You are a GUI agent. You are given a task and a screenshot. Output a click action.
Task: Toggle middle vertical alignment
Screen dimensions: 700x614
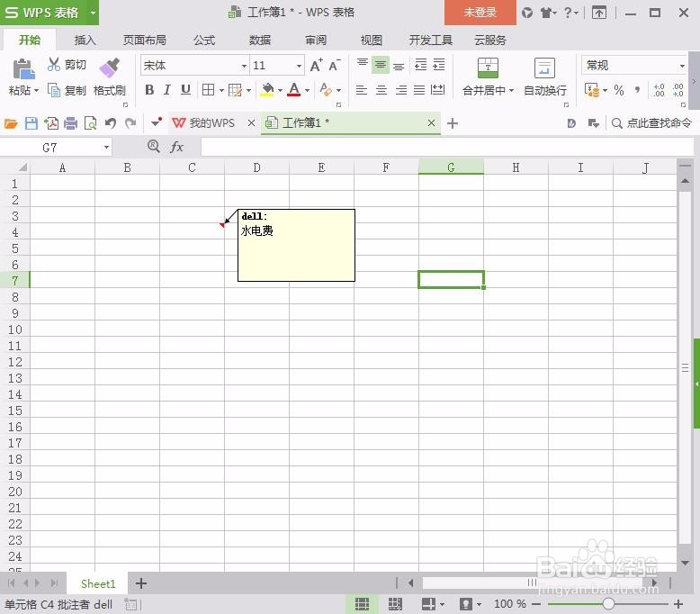381,65
